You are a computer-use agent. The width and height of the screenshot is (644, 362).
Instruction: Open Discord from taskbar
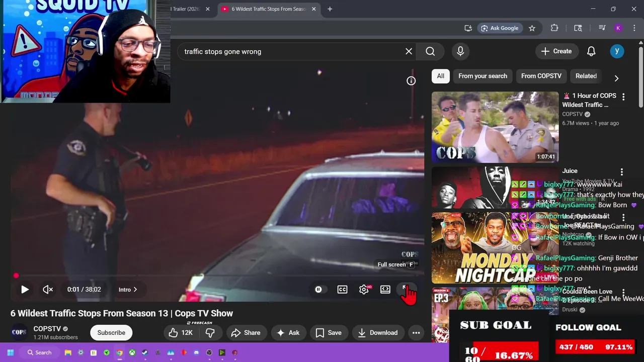(196, 352)
